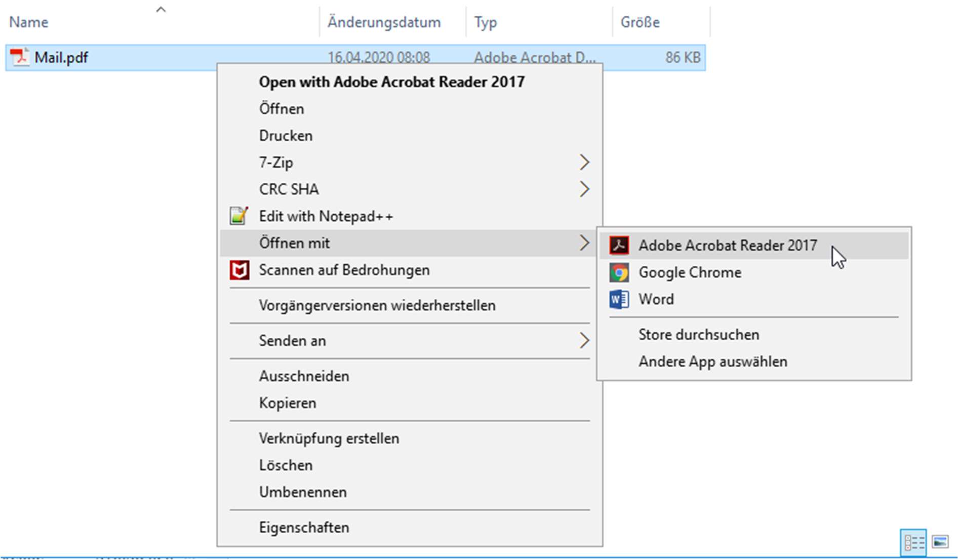Open with Adobe Acrobat Reader 2017 in submenu
The image size is (958, 560).
point(754,246)
